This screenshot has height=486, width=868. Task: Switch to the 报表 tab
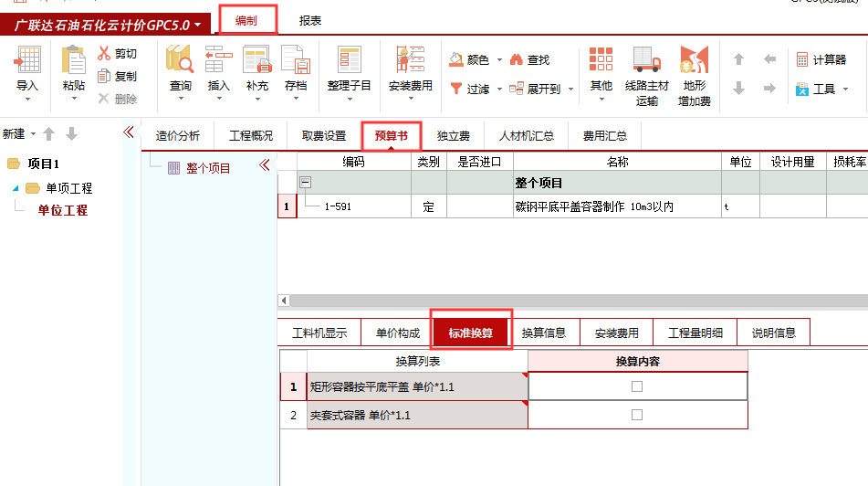(310, 20)
